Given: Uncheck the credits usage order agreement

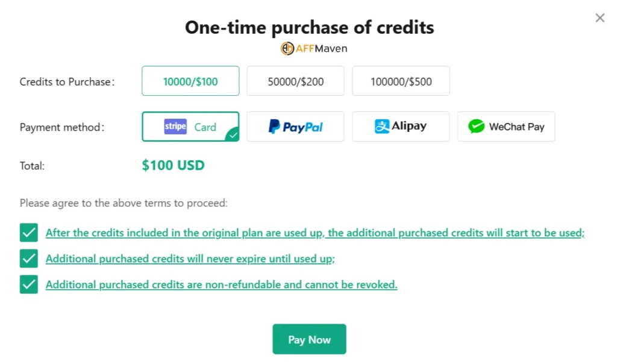Looking at the screenshot, I should coord(29,232).
